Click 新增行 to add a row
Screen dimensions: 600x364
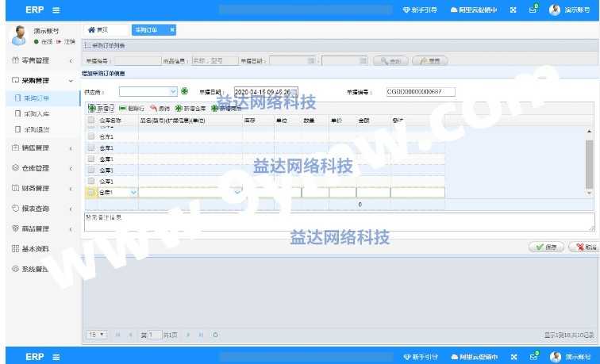[101, 109]
